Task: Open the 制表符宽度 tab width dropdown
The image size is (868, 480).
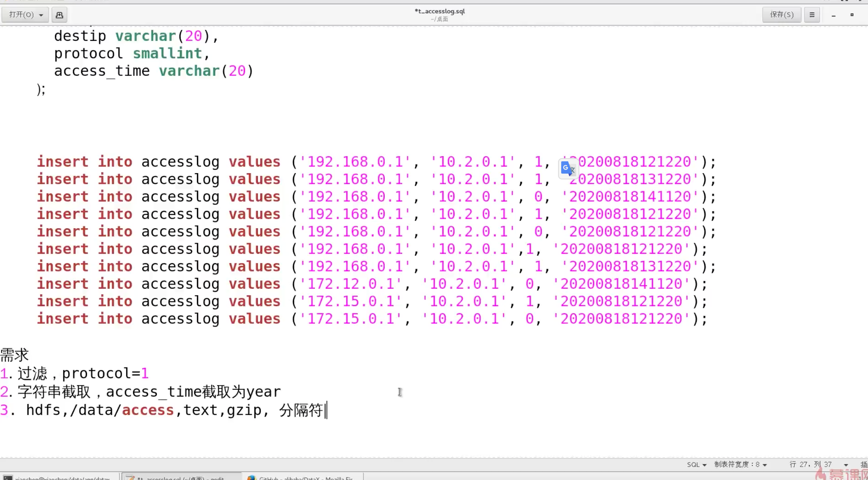Action: click(x=740, y=465)
